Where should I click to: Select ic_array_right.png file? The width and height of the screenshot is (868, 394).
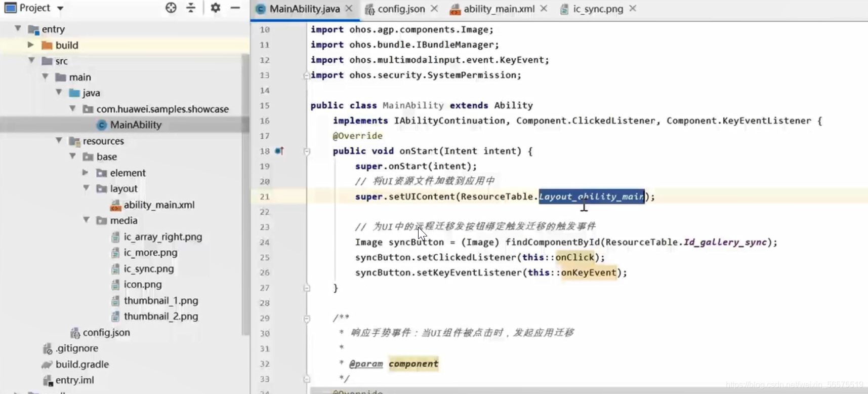(x=162, y=237)
